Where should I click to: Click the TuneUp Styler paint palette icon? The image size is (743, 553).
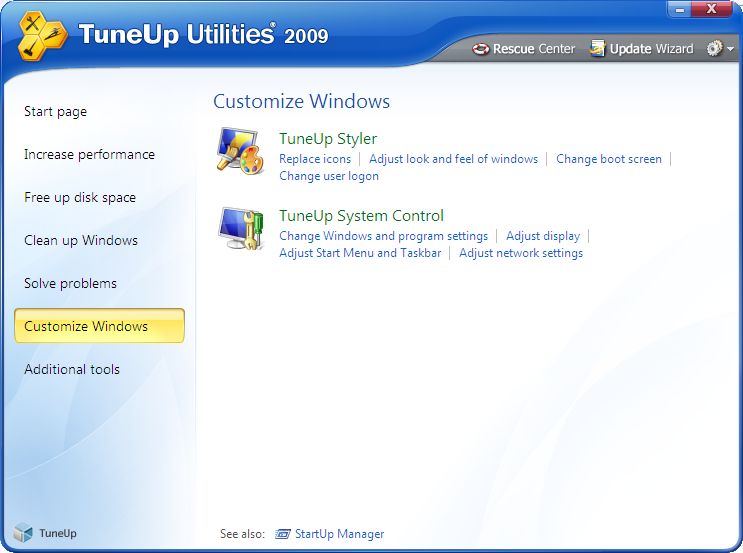(x=240, y=151)
